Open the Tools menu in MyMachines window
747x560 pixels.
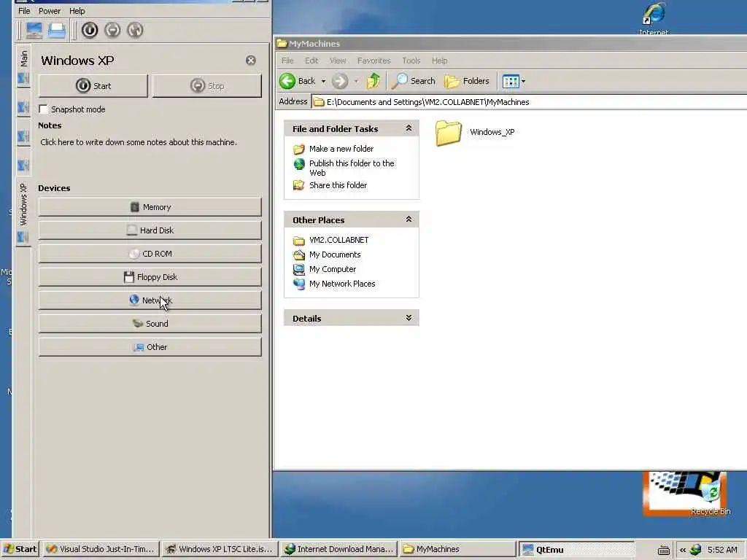point(411,61)
